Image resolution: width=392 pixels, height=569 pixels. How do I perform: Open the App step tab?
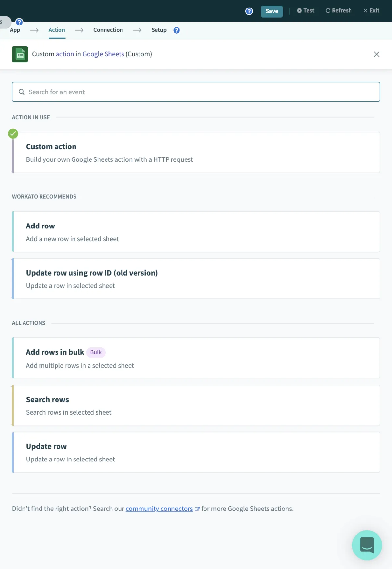click(15, 30)
